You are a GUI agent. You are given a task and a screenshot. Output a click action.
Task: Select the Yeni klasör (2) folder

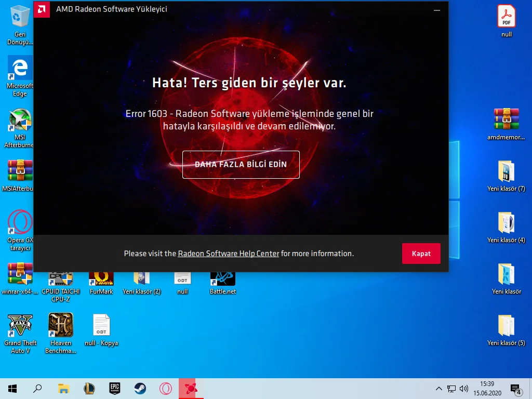coord(141,283)
